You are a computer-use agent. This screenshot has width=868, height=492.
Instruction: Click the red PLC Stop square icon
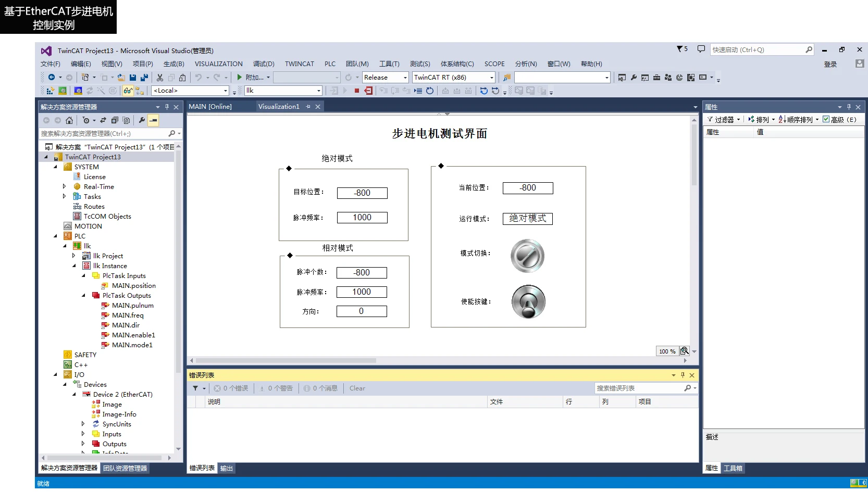click(x=357, y=91)
